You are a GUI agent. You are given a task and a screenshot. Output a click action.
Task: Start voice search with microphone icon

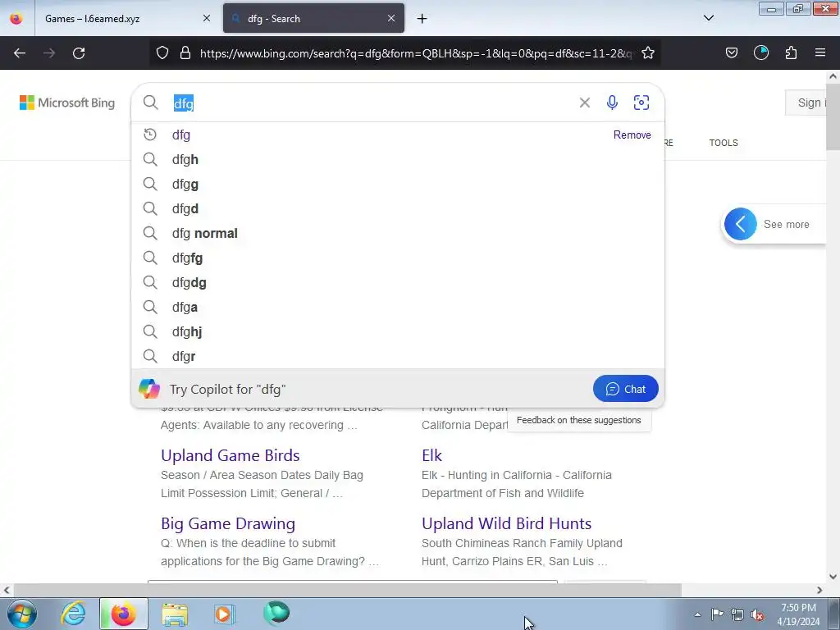click(x=612, y=103)
